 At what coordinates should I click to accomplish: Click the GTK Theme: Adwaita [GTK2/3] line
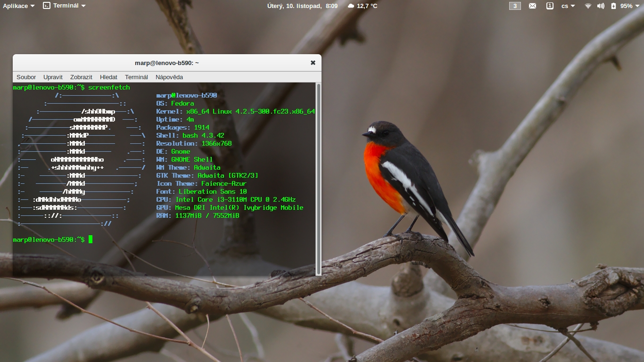click(207, 175)
